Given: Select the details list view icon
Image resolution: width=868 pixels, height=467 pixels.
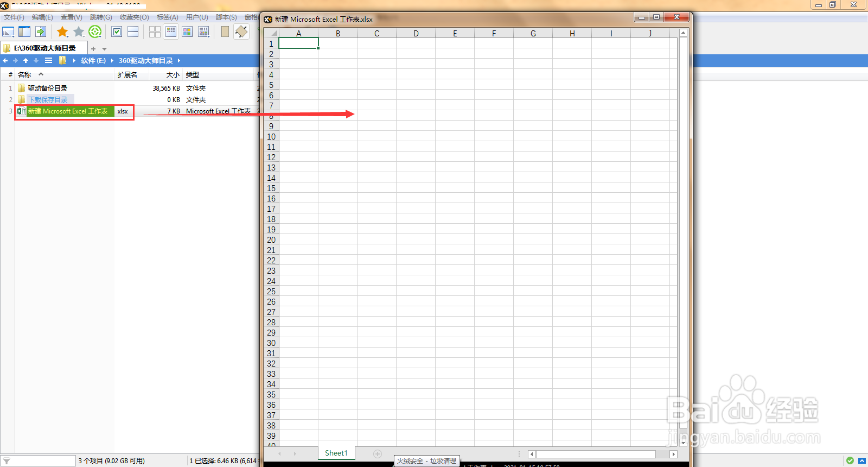Looking at the screenshot, I should [171, 32].
